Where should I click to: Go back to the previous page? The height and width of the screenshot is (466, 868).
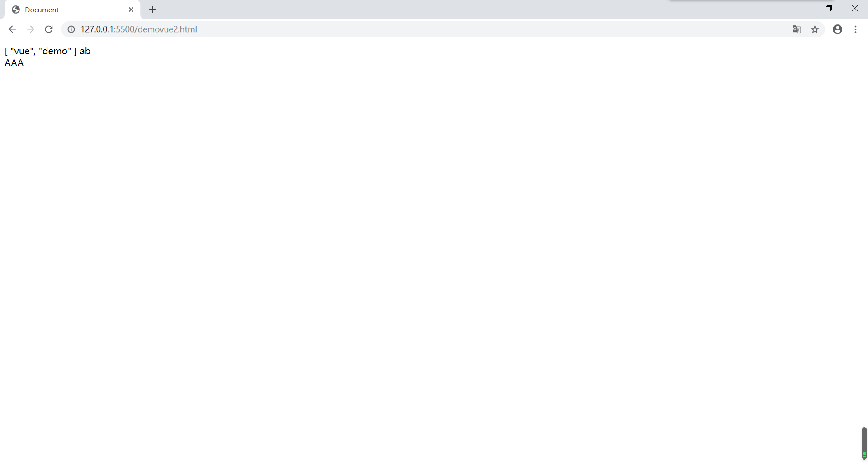(x=12, y=29)
